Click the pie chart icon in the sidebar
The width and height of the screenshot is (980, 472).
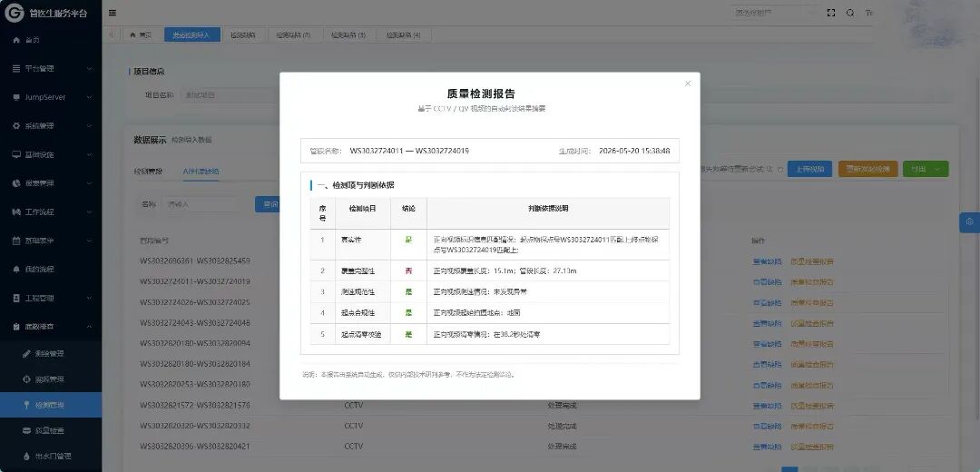[x=16, y=183]
